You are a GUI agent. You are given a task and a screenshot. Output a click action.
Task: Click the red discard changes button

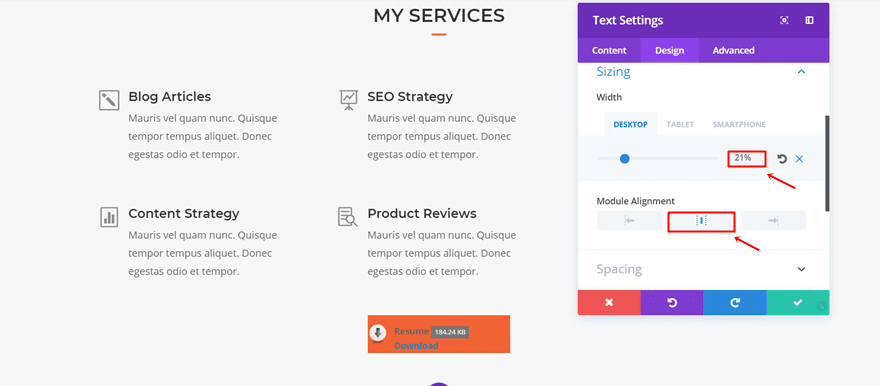click(x=609, y=302)
